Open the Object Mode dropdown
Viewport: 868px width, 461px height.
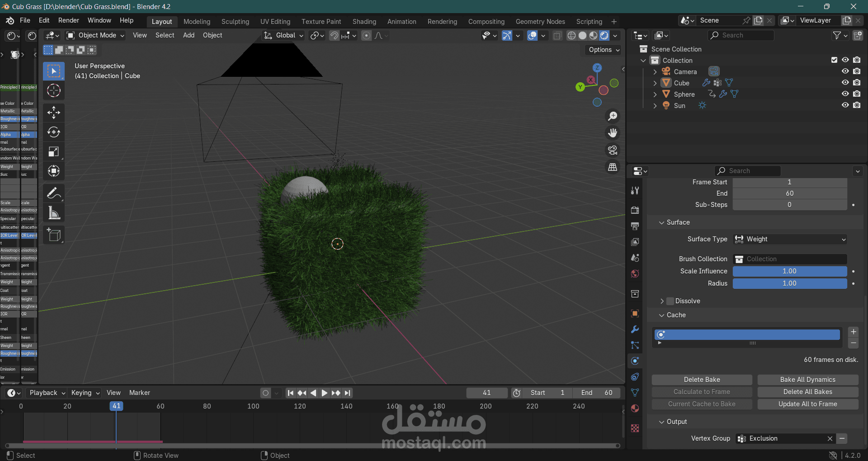95,36
